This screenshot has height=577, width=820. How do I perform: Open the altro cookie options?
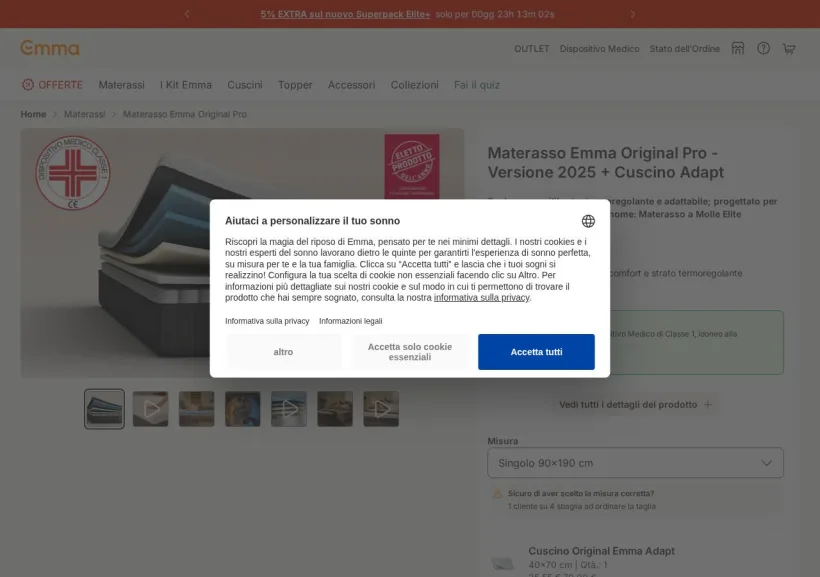coord(283,352)
